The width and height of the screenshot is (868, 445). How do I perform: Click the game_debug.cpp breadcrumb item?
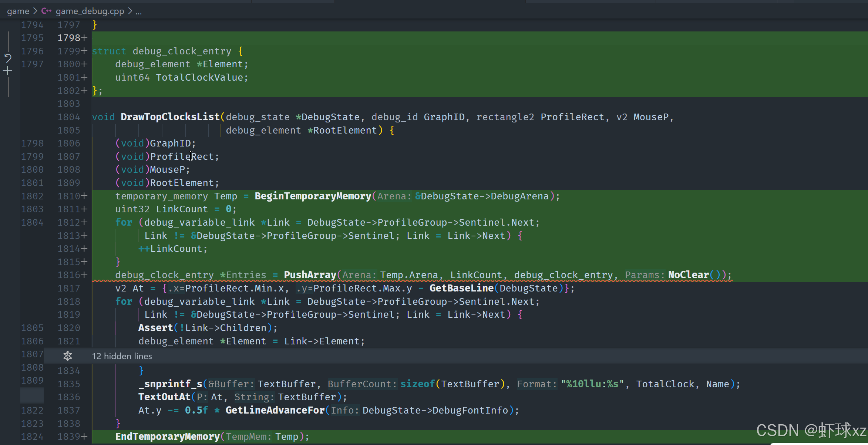(x=90, y=11)
